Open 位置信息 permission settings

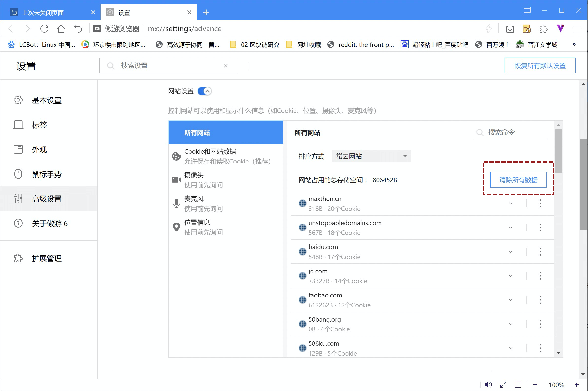226,227
